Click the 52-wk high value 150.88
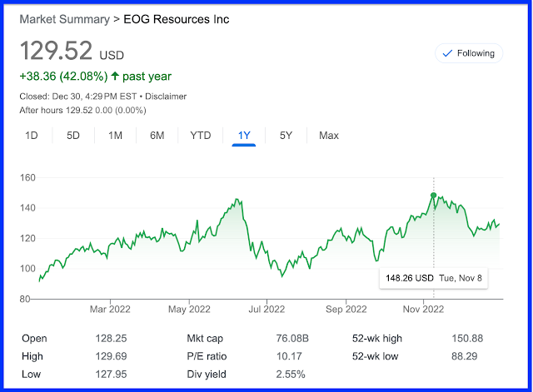533x392 pixels. tap(467, 339)
